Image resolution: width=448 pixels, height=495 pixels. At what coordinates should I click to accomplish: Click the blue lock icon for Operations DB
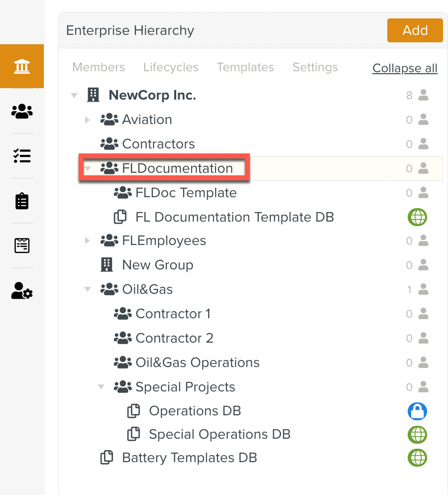(417, 411)
